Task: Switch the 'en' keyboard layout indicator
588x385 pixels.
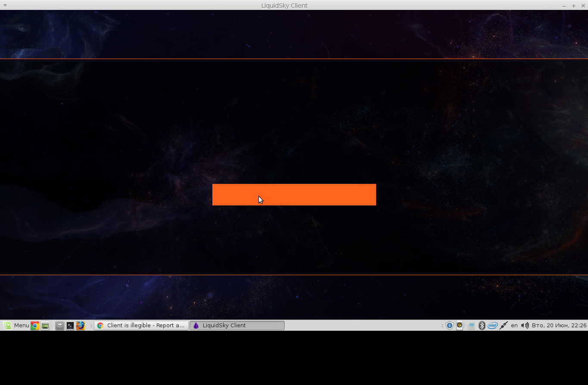Action: pos(514,326)
